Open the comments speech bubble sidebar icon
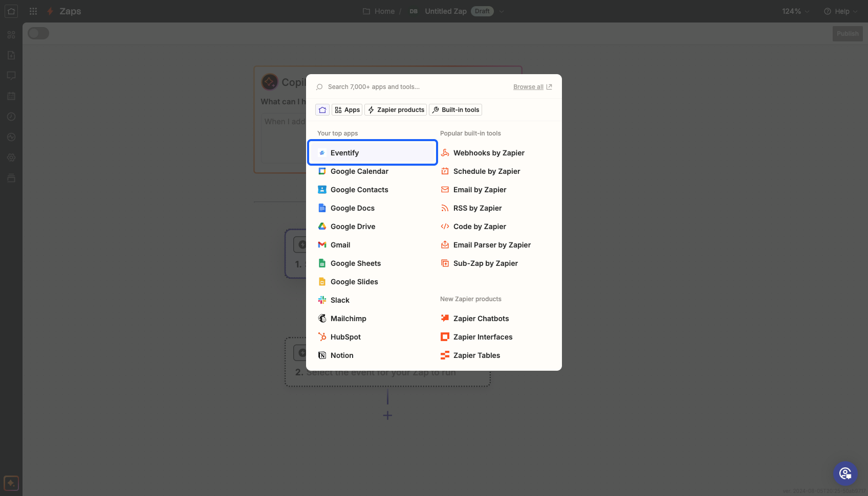Image resolution: width=868 pixels, height=496 pixels. (11, 76)
